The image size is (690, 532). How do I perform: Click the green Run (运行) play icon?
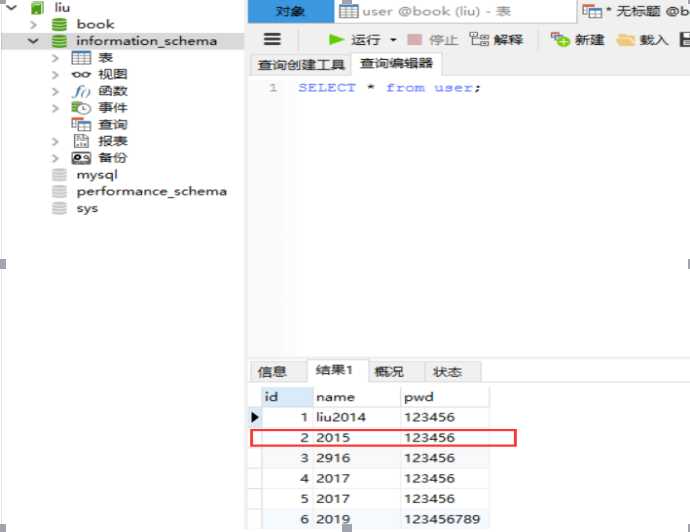[337, 40]
